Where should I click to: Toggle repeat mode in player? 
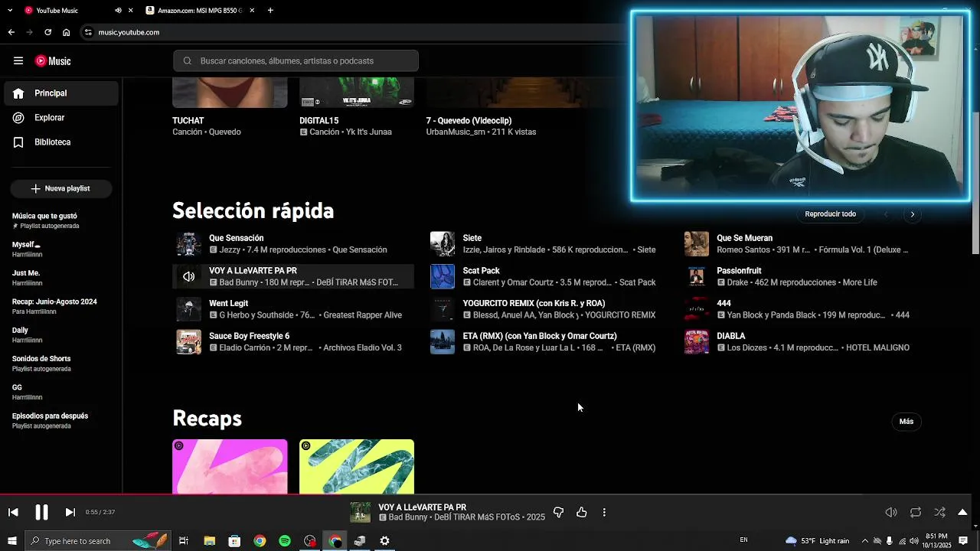coord(916,512)
